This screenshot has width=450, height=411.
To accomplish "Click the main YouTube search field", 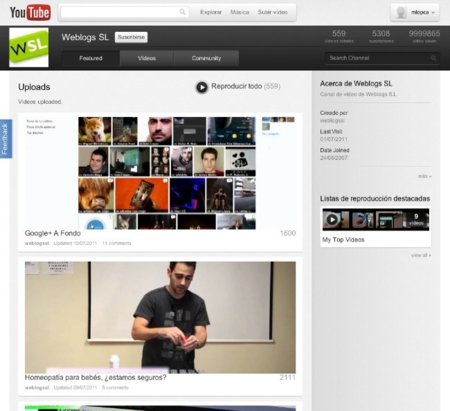I will (125, 12).
